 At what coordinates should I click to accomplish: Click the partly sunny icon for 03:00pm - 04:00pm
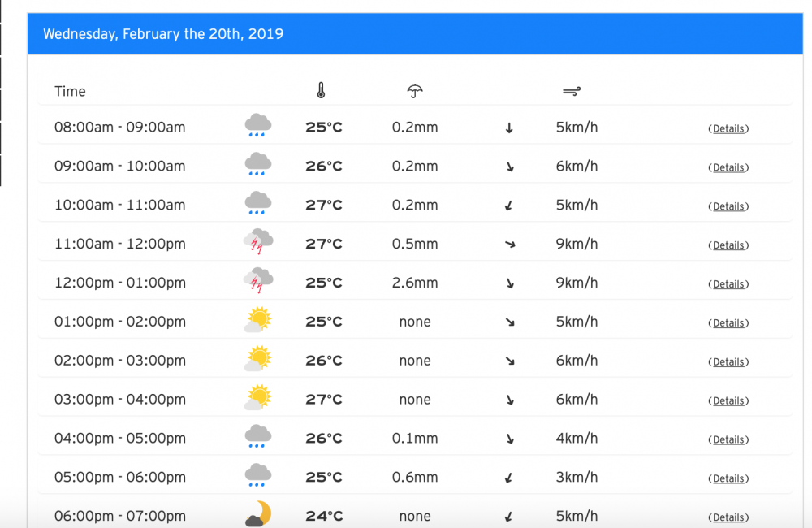[x=258, y=399]
